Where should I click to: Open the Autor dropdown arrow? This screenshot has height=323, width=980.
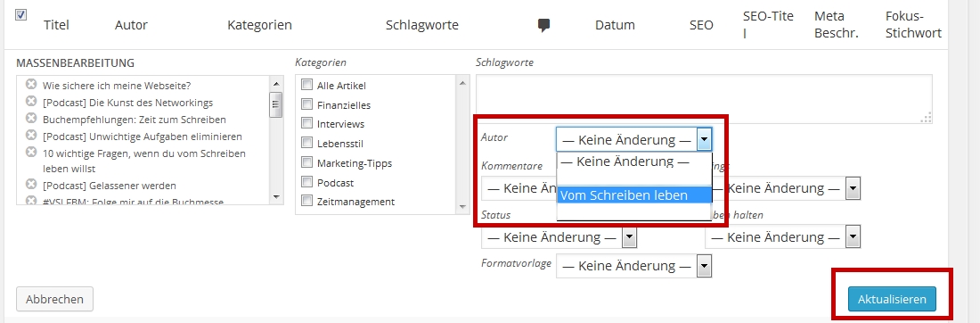point(705,139)
